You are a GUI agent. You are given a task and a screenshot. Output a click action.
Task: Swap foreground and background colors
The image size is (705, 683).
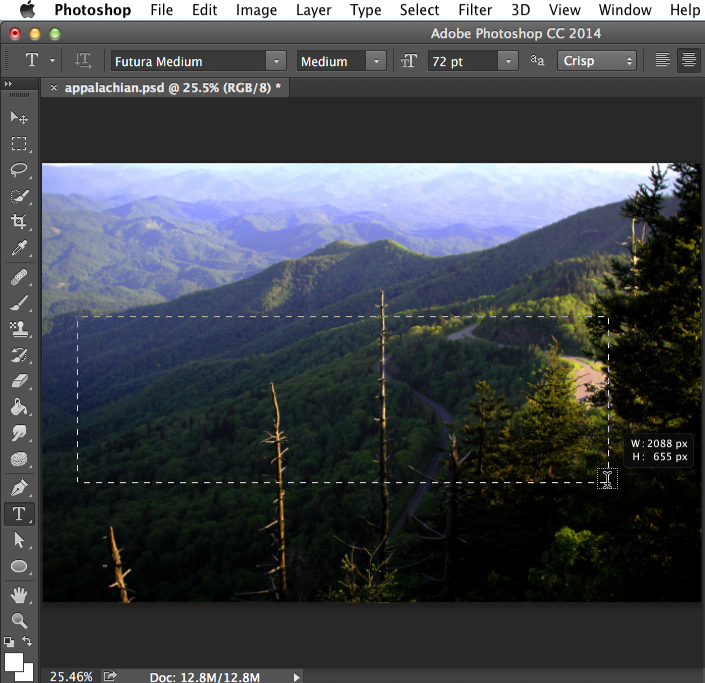[27, 641]
